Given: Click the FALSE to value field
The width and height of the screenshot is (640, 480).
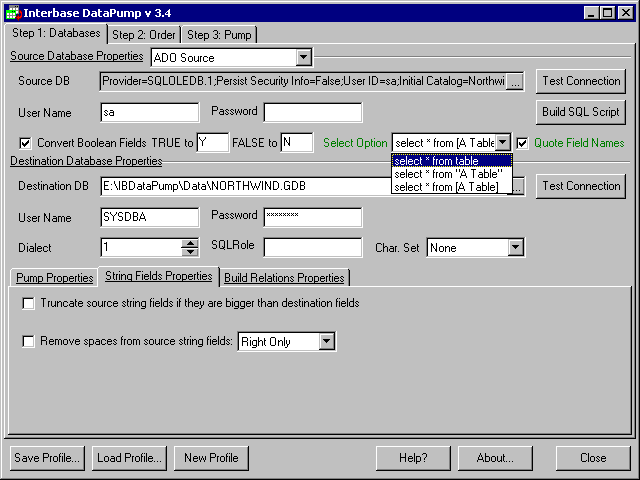Looking at the screenshot, I should click(x=297, y=143).
